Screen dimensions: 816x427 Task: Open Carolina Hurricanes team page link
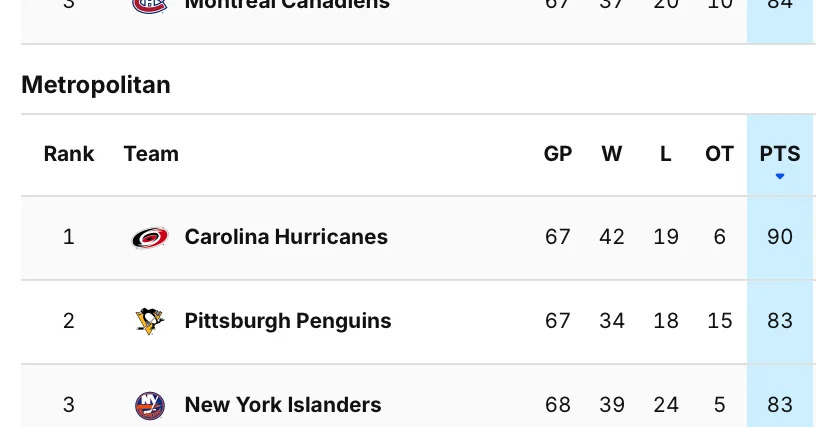(286, 237)
